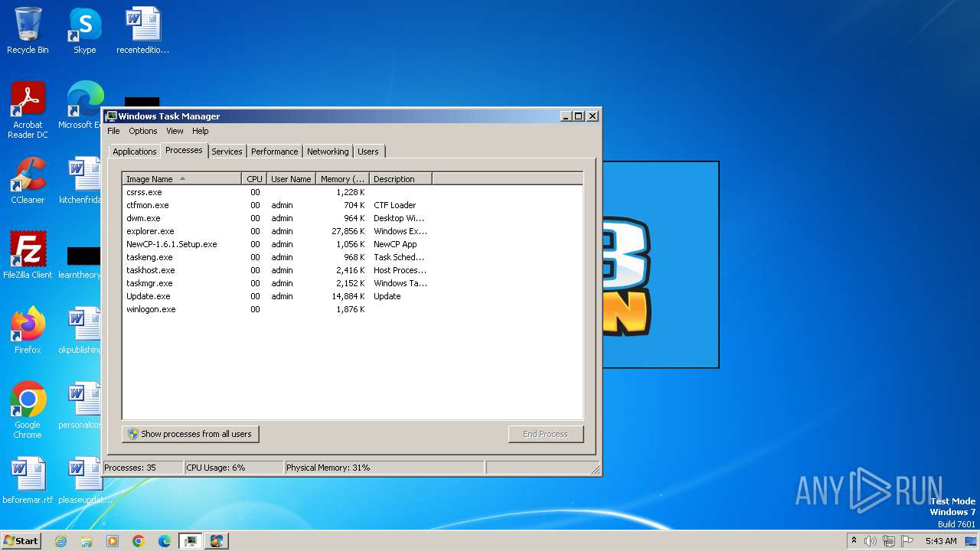Click the NewCP splash window behind Task Manager
Image resolution: width=980 pixels, height=551 pixels.
660,265
